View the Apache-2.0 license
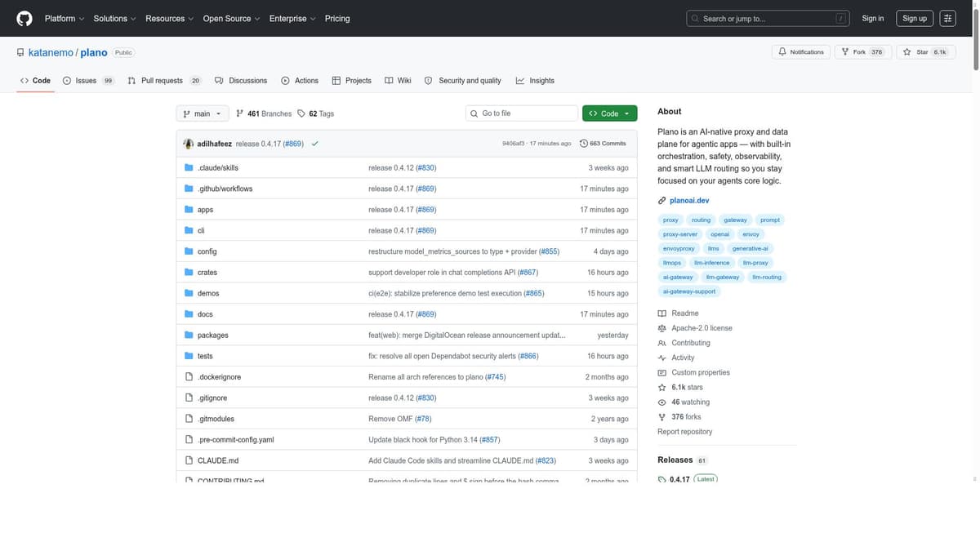 695,328
